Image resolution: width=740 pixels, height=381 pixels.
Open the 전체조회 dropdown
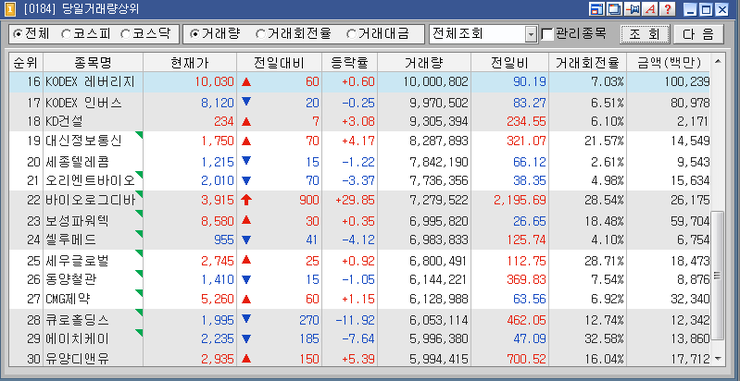[531, 34]
